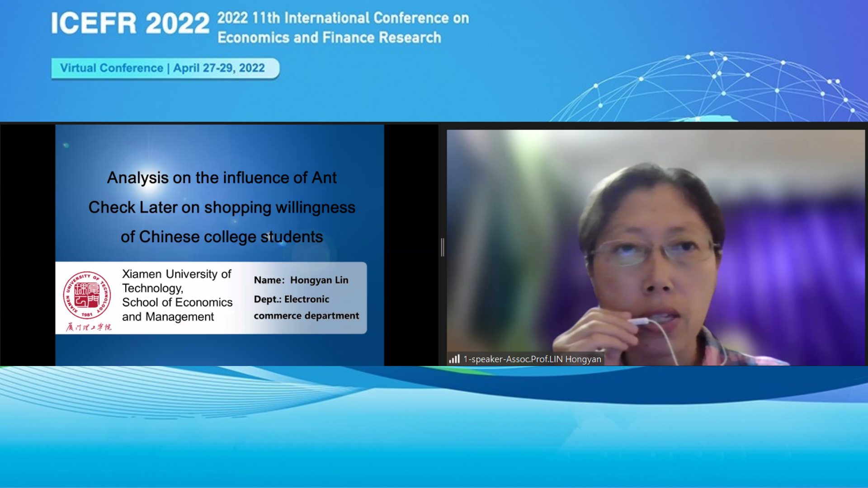Click the text "Name: Hongyan Lin"
The height and width of the screenshot is (488, 868).
tap(301, 280)
